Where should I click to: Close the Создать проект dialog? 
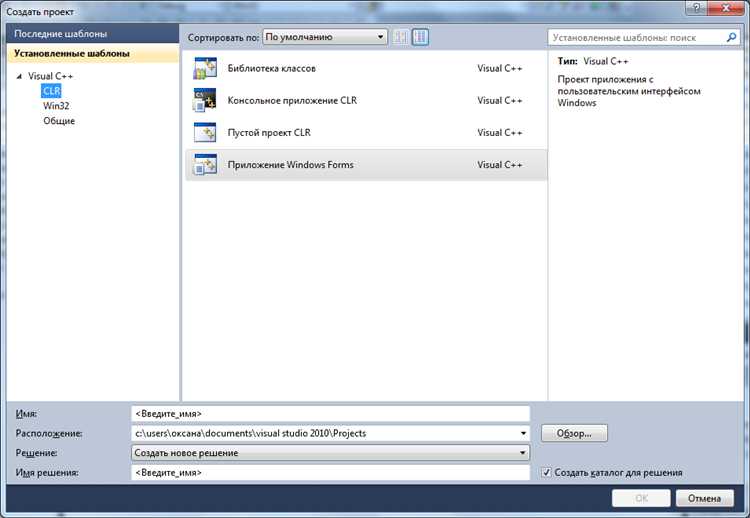click(726, 8)
